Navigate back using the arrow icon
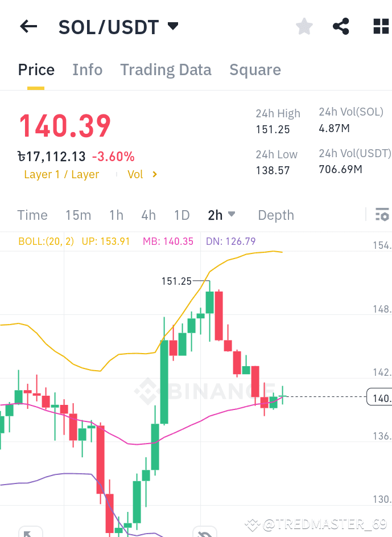The image size is (392, 537). coord(28,26)
